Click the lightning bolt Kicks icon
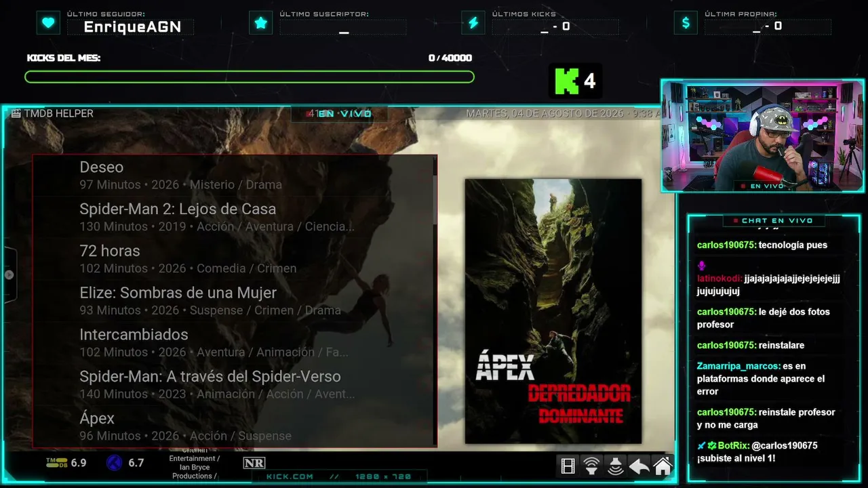868x488 pixels. (x=473, y=23)
